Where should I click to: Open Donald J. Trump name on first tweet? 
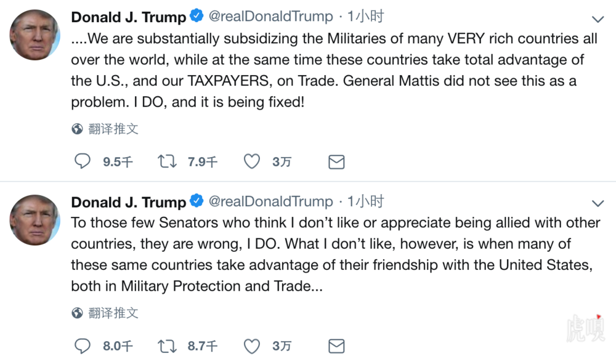tap(128, 17)
